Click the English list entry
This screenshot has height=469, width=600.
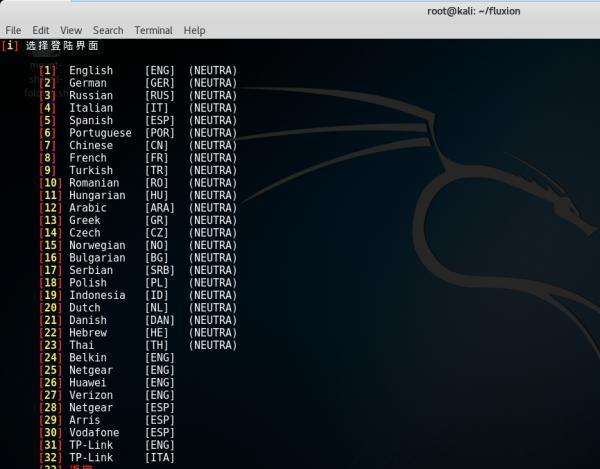(x=91, y=70)
